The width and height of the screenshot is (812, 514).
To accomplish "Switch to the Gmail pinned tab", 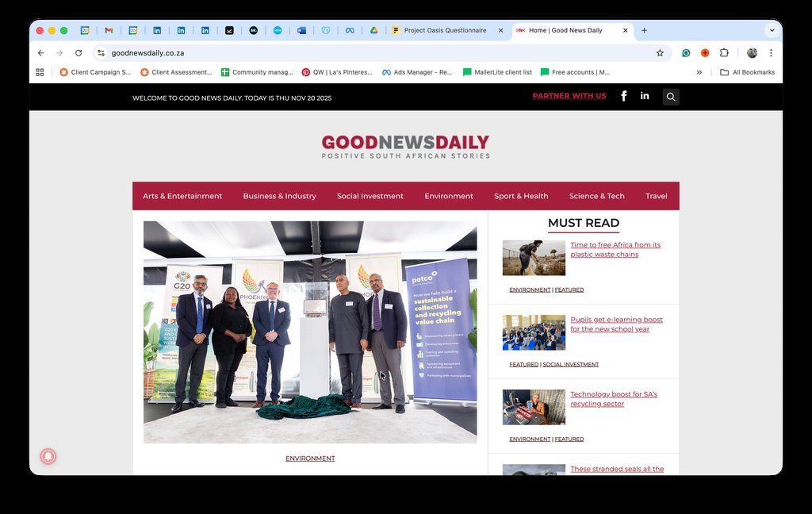I will coord(109,31).
